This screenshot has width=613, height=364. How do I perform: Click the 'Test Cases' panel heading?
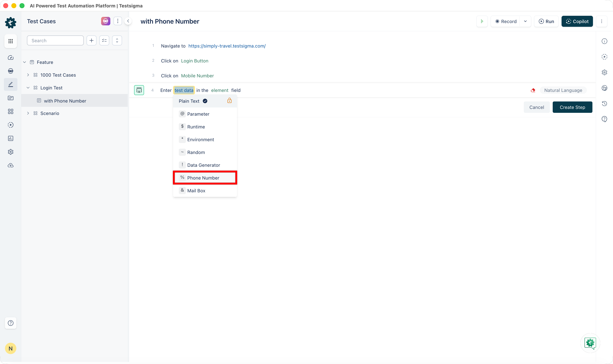click(x=42, y=21)
